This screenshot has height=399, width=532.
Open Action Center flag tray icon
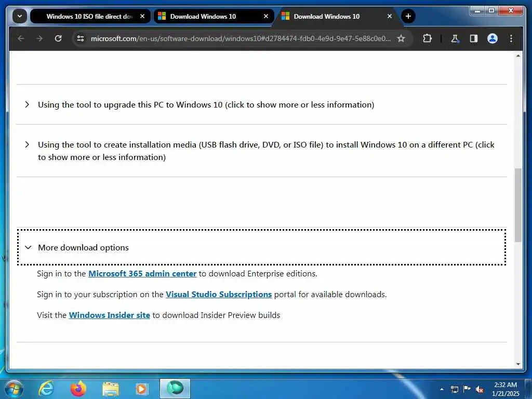pyautogui.click(x=467, y=389)
